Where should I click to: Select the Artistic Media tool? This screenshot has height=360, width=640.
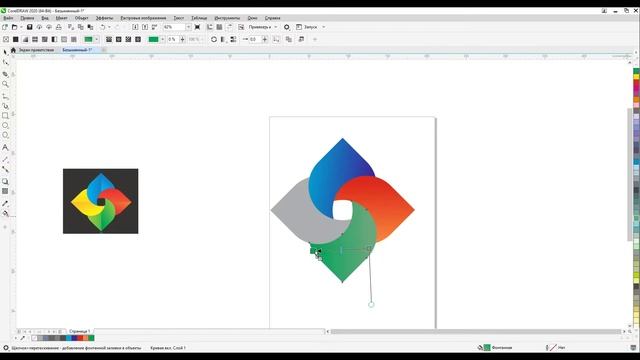[x=5, y=106]
